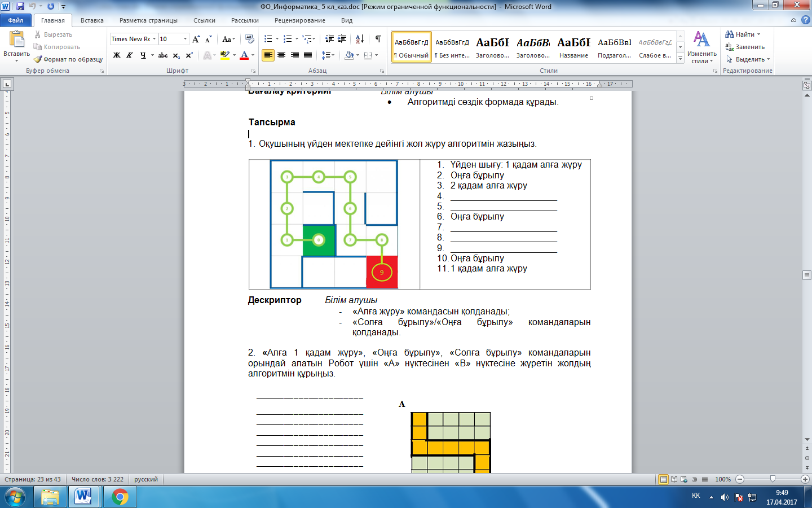Open the borders dropdown arrow
The height and width of the screenshot is (508, 812).
[377, 55]
